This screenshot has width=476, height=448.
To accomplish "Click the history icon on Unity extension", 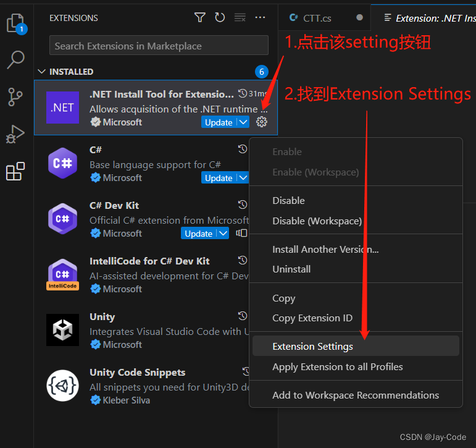I will 243,316.
